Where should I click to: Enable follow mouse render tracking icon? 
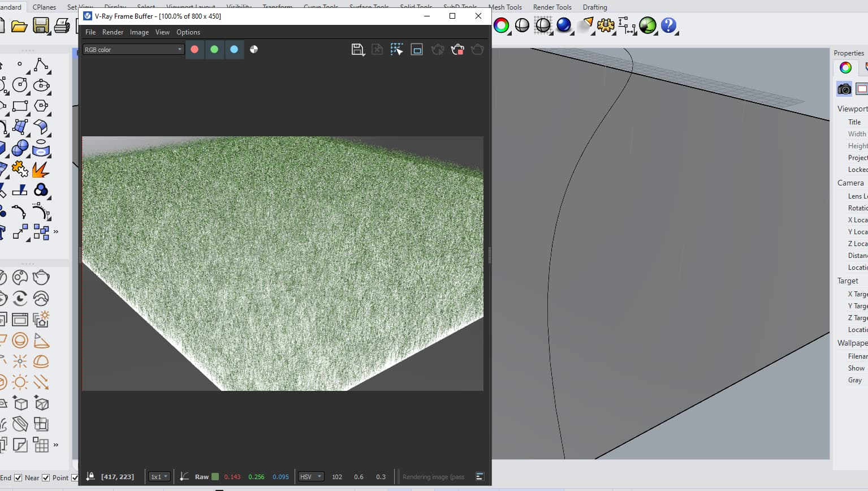[x=397, y=50]
